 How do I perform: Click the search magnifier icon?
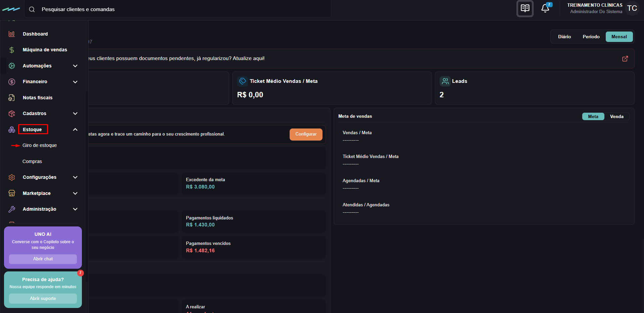32,9
